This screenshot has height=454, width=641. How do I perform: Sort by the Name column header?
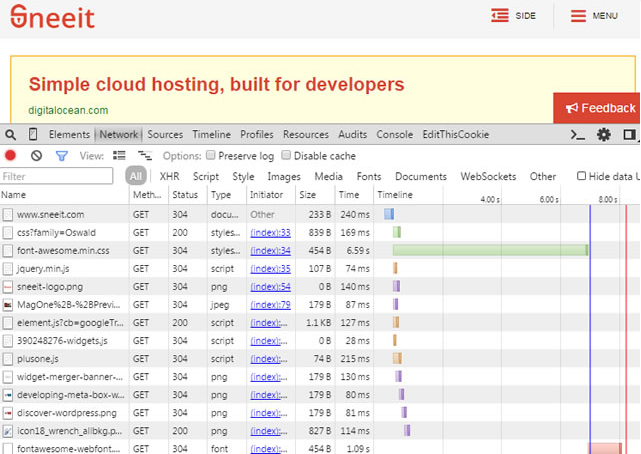click(65, 195)
